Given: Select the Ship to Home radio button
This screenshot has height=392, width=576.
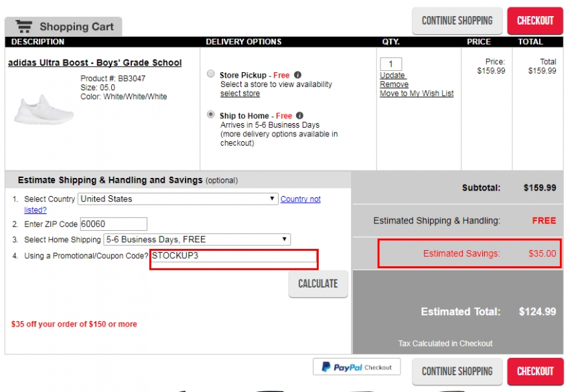Looking at the screenshot, I should [211, 114].
